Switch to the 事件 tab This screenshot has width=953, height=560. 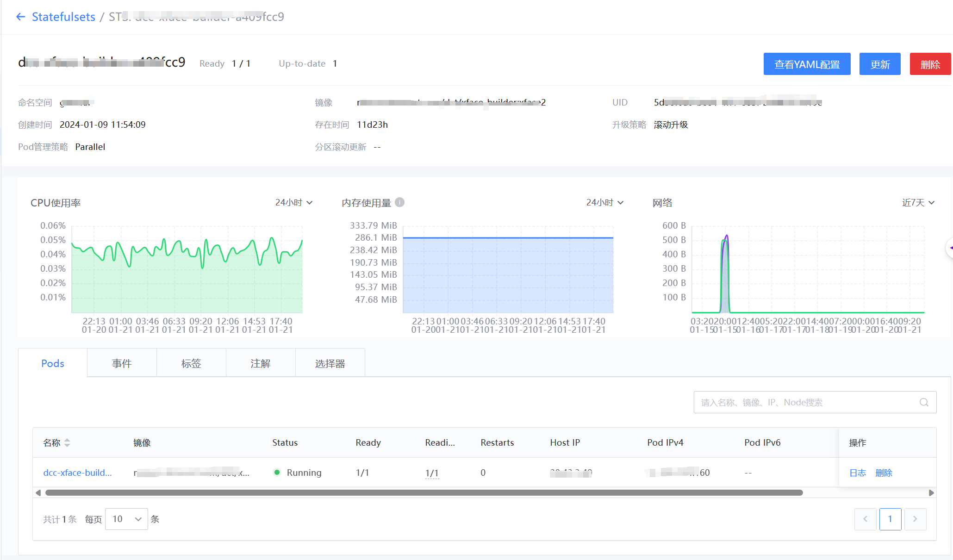[x=122, y=363]
